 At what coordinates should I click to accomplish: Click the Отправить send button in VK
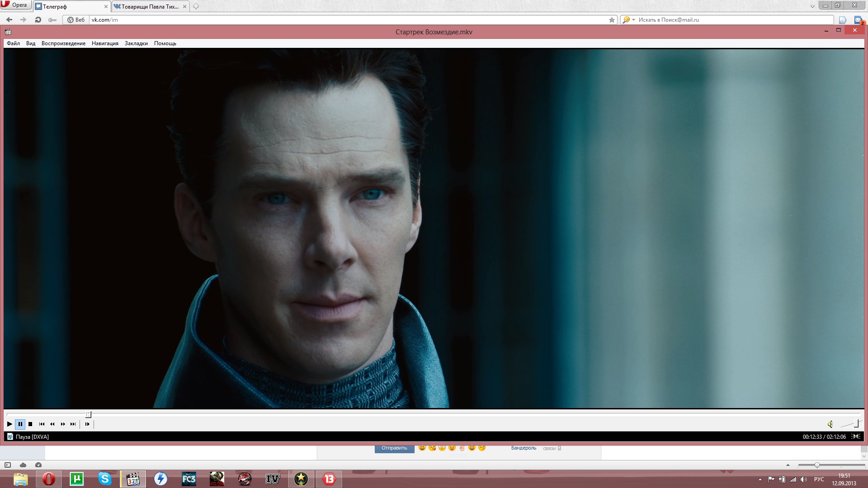[394, 448]
